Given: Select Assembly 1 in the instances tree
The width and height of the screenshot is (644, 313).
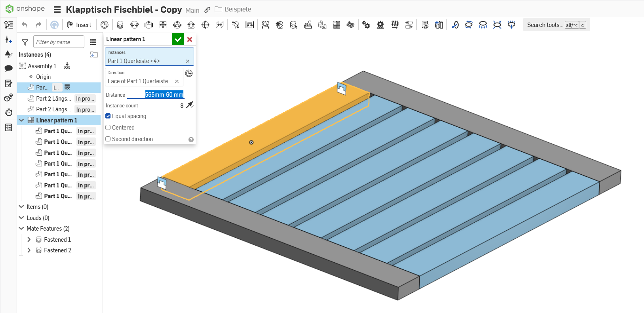Looking at the screenshot, I should pos(42,66).
